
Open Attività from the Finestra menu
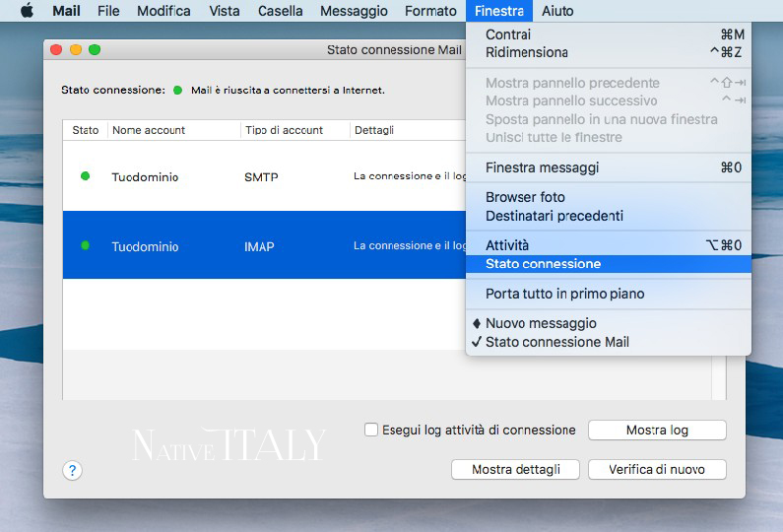pyautogui.click(x=609, y=245)
